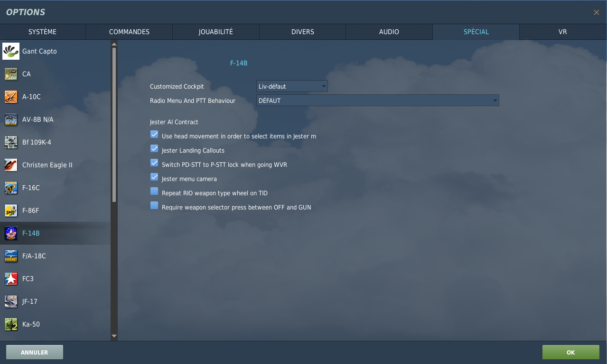Click the F/A-18C Hornet icon
Viewport: 607px width, 364px height.
[x=11, y=256]
